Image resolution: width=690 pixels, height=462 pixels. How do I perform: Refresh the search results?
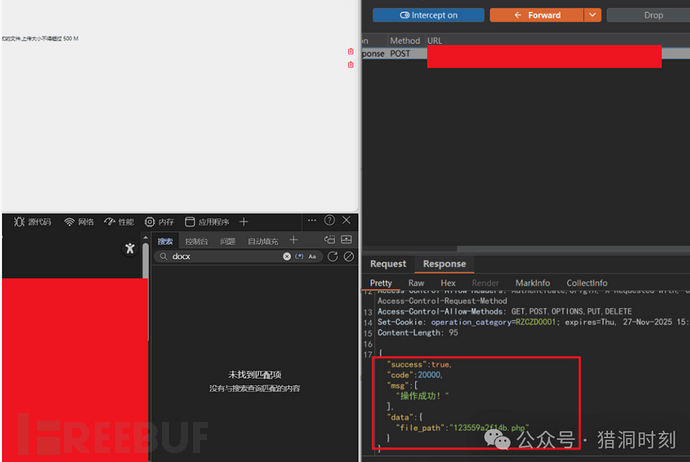tap(333, 257)
